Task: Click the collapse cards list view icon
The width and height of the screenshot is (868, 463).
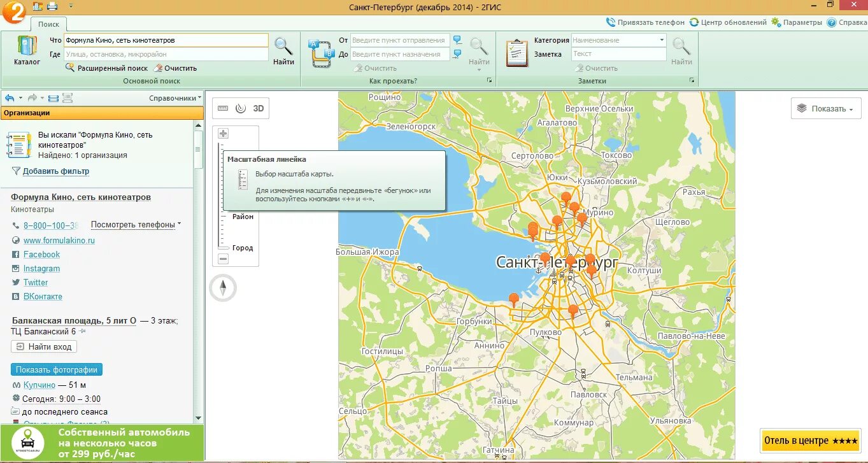Action: tap(53, 98)
